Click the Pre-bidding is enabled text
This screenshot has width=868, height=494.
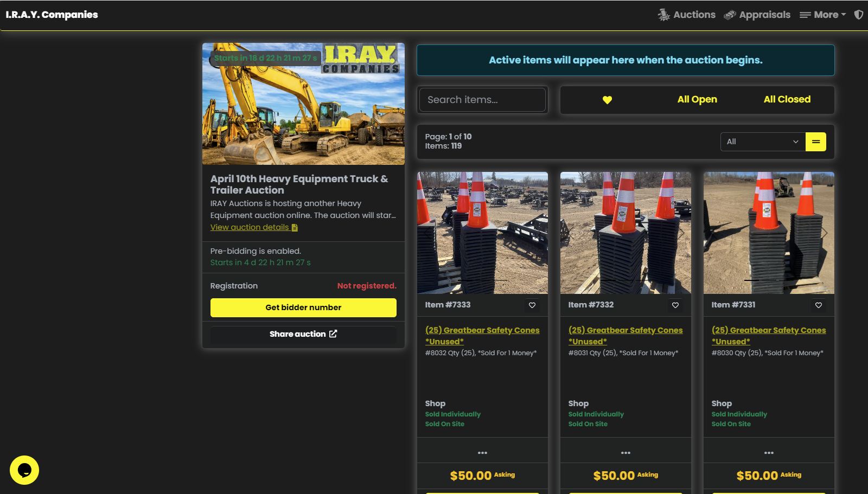[256, 251]
